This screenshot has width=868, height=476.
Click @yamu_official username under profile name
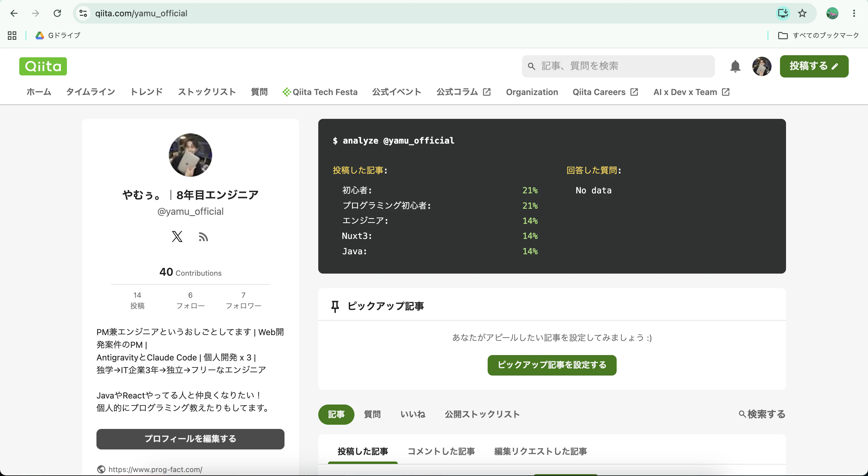[x=190, y=211]
